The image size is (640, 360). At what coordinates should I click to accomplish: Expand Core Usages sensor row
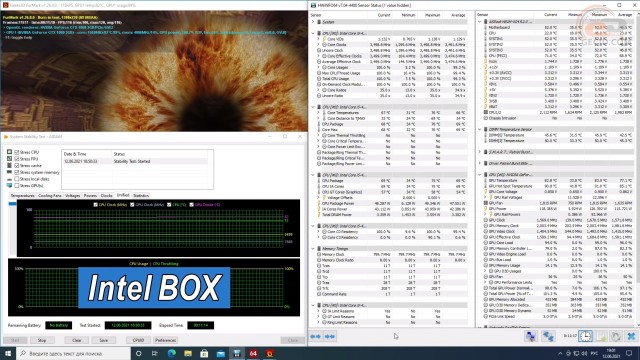[318, 67]
